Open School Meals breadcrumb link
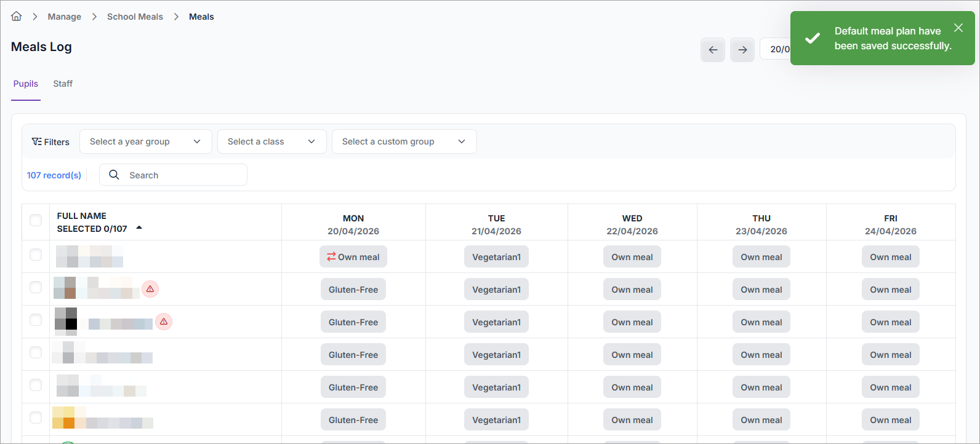Image resolution: width=980 pixels, height=444 pixels. 135,17
